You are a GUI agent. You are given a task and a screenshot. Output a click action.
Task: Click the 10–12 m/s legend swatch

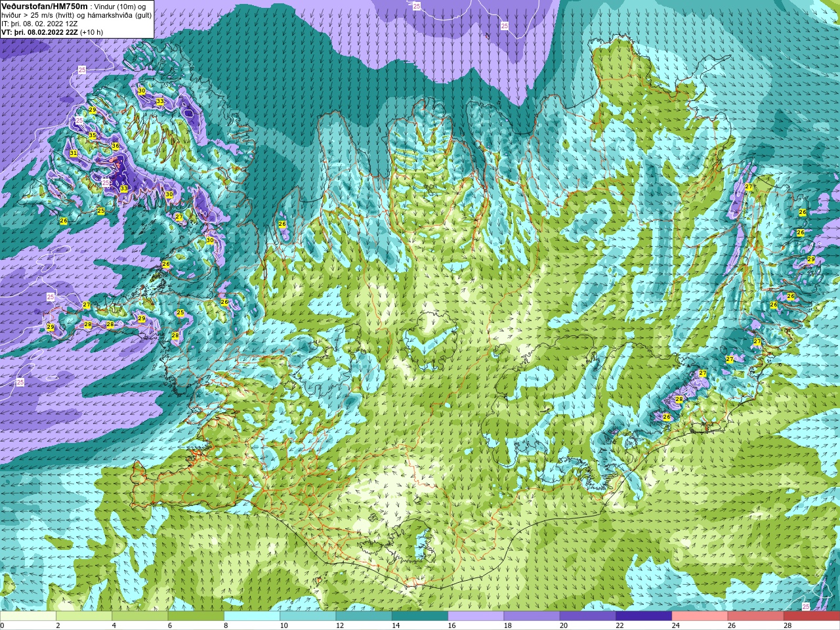tap(308, 616)
